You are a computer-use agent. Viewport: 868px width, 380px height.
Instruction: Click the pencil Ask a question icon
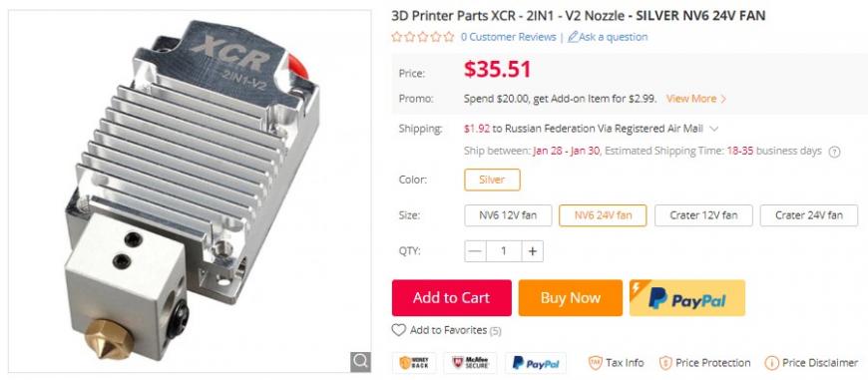coord(573,37)
